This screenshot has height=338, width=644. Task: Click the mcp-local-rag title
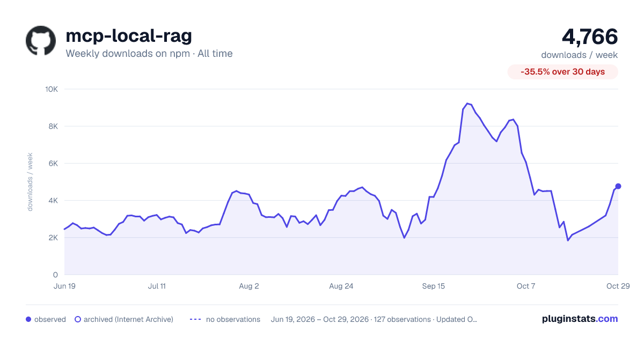tap(129, 35)
